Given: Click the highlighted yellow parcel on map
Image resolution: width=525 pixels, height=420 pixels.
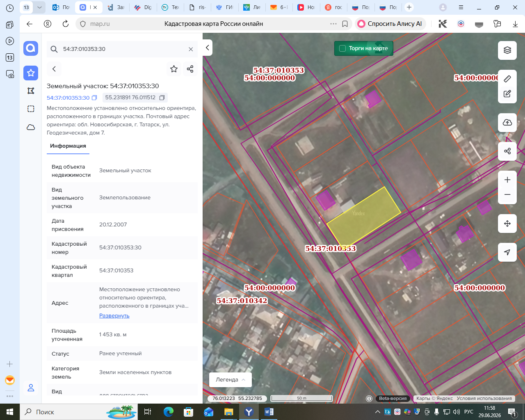Looking at the screenshot, I should tap(364, 217).
